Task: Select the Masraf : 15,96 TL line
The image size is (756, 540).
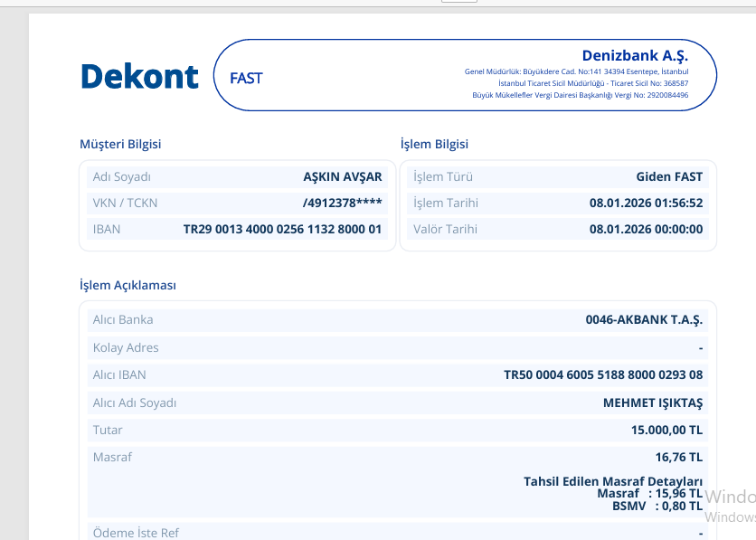Action: [x=649, y=493]
